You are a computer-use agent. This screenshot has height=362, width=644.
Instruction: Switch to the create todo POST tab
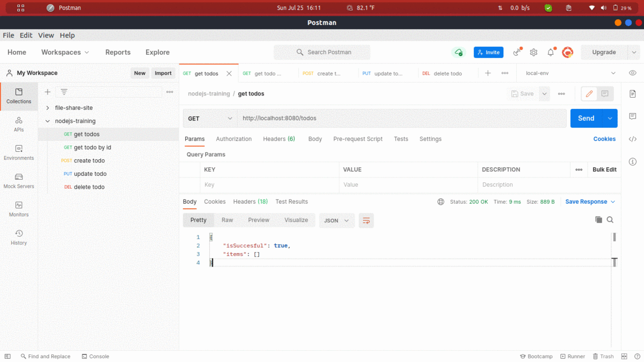[x=328, y=73]
